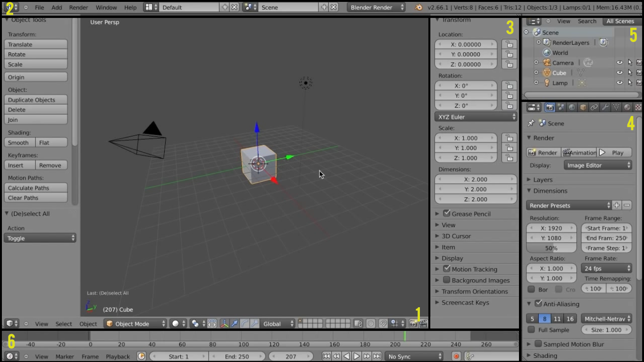
Task: Click the Animation render button
Action: 579,152
